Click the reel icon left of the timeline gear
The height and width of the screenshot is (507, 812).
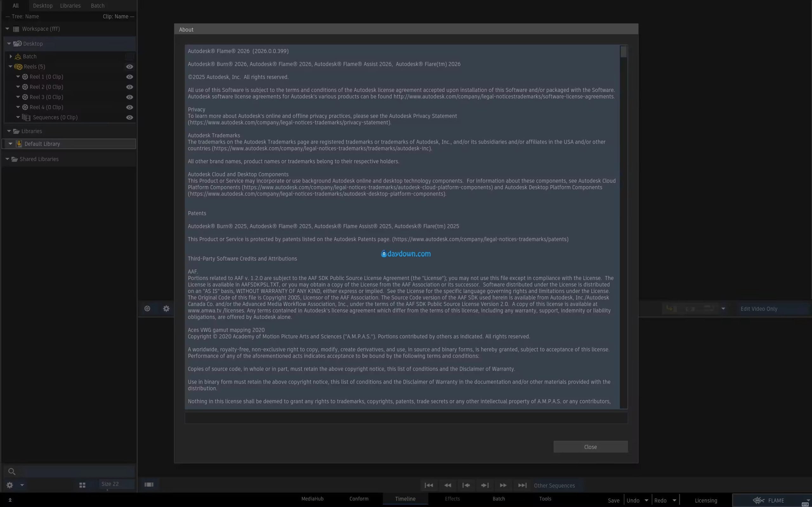147,309
